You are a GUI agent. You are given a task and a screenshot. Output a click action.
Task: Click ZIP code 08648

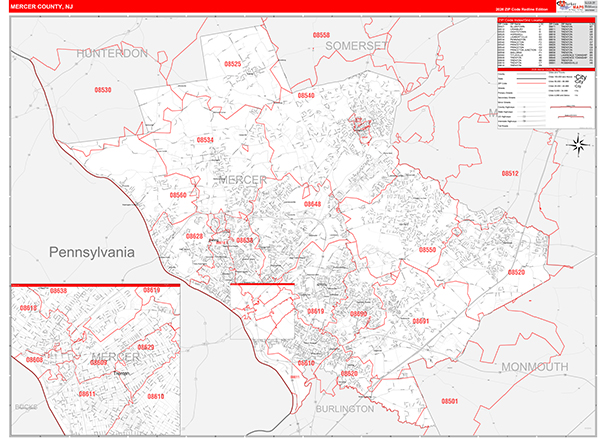pyautogui.click(x=313, y=204)
